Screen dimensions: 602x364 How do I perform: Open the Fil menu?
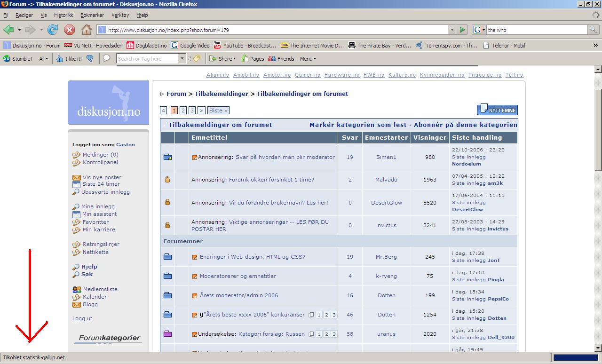coord(6,15)
